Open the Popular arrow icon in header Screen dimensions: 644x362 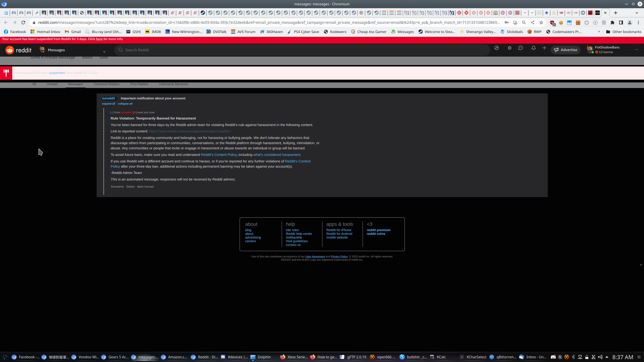[x=496, y=48]
